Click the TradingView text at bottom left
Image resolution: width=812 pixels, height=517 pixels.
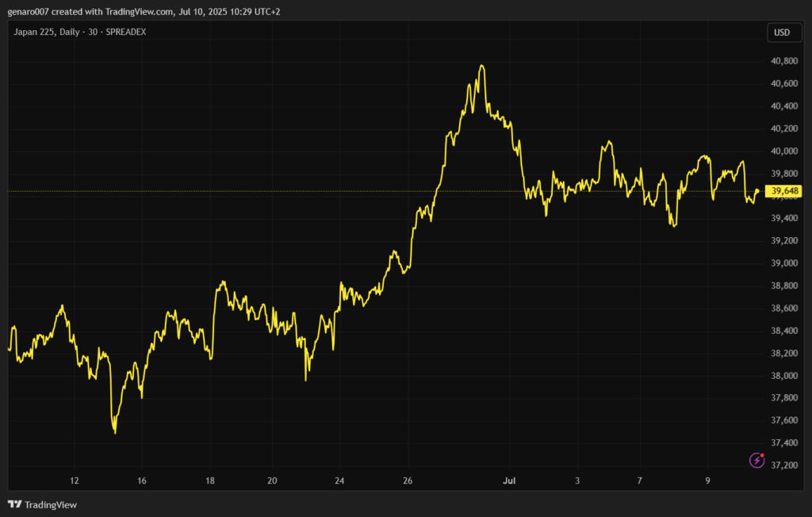tap(51, 505)
